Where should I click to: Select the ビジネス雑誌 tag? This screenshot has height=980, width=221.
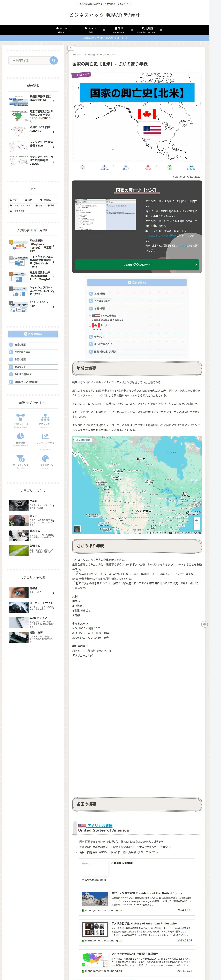(x=17, y=211)
